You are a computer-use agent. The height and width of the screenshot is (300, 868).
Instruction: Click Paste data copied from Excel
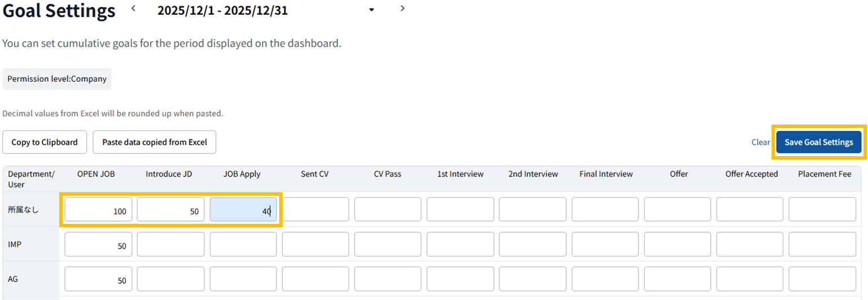[155, 142]
